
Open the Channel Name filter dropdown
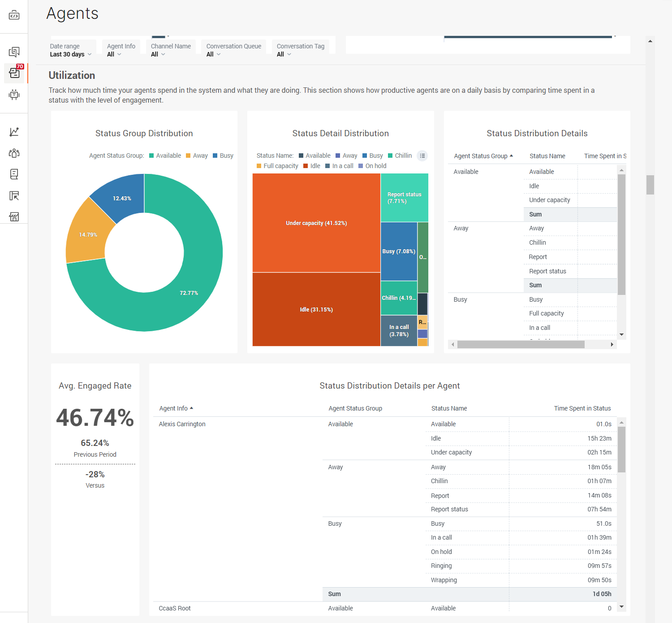point(157,54)
